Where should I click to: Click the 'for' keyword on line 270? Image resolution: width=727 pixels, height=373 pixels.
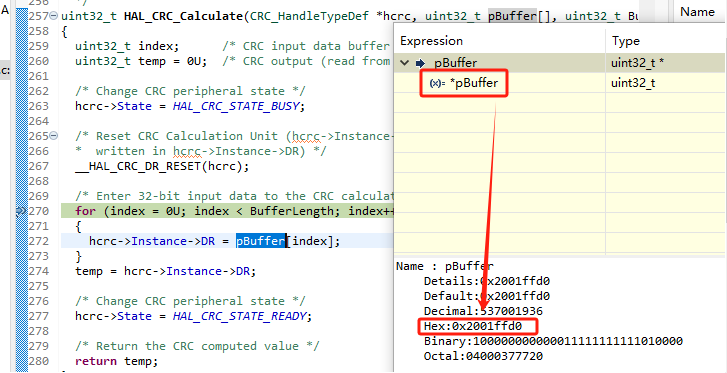pos(86,211)
